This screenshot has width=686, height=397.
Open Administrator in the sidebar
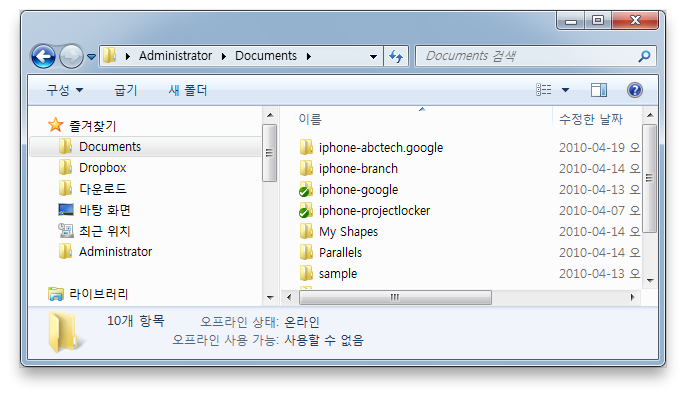tap(116, 252)
